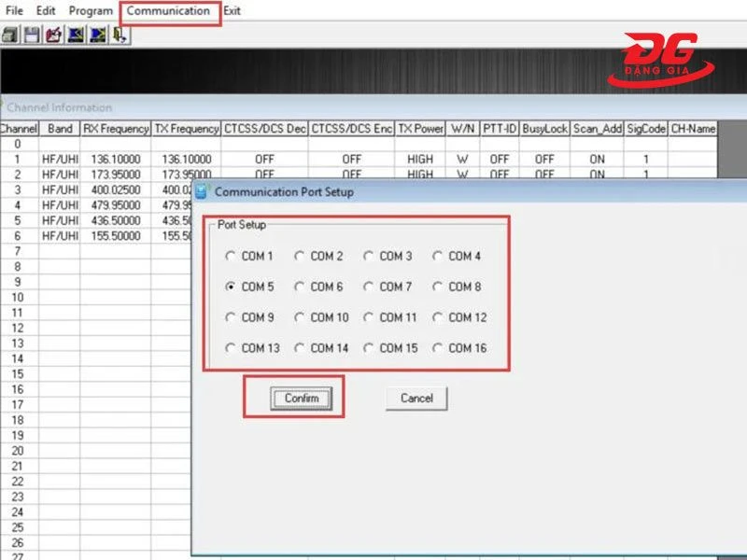Click the blue right-arrow write icon

97,35
